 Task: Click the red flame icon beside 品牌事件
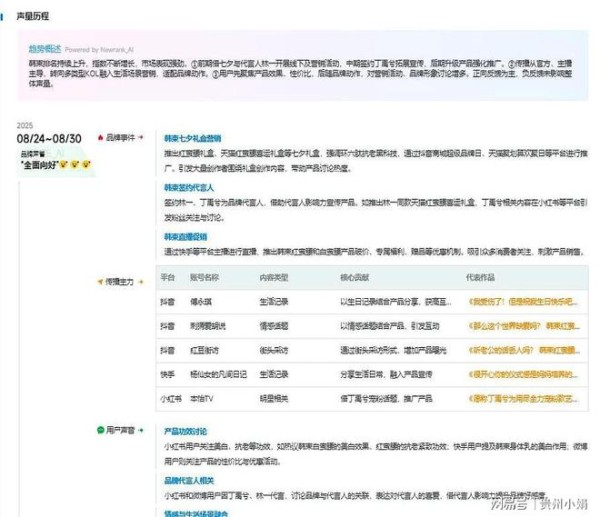tap(101, 137)
